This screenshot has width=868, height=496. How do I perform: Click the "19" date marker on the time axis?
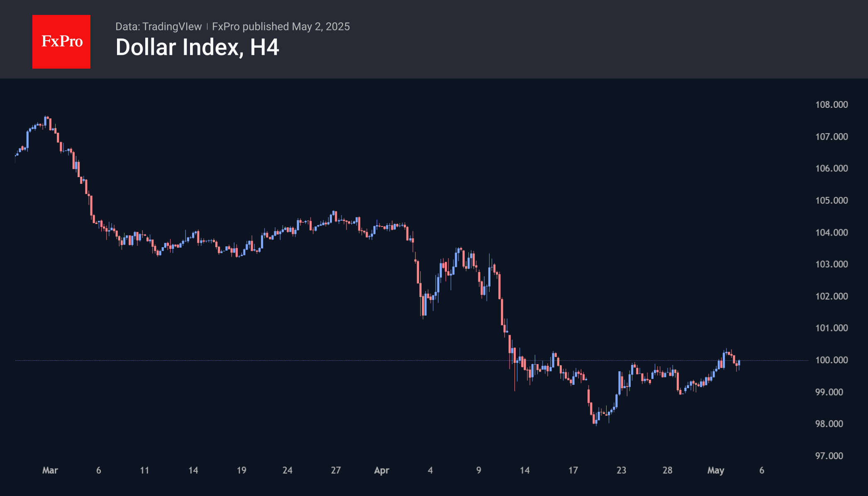pos(241,470)
